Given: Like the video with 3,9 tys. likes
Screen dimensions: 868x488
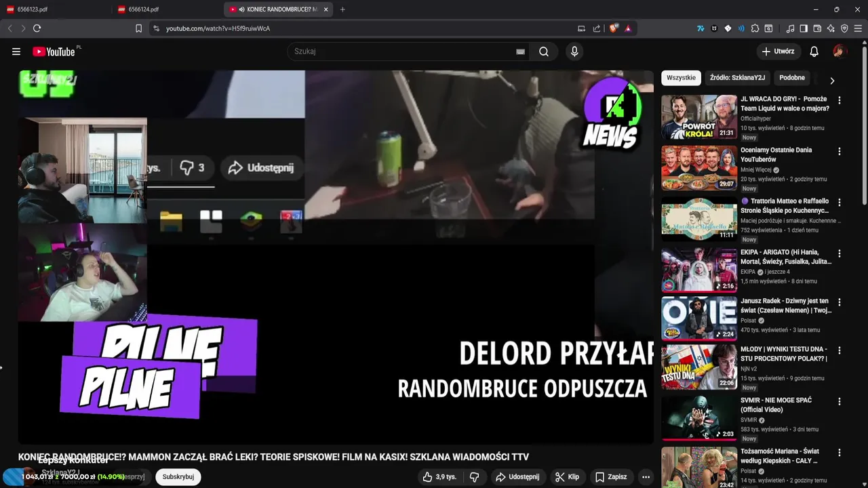Looking at the screenshot, I should pos(439,477).
